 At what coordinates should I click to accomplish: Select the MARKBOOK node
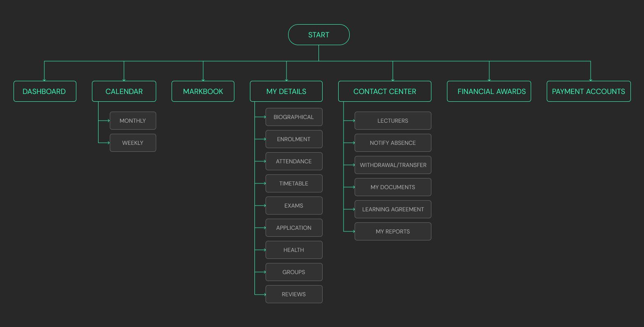pyautogui.click(x=203, y=91)
